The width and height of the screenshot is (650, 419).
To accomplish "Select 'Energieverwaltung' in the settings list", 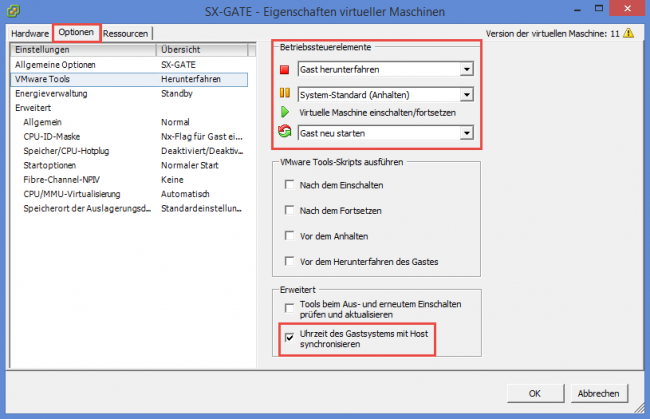I will click(x=52, y=92).
